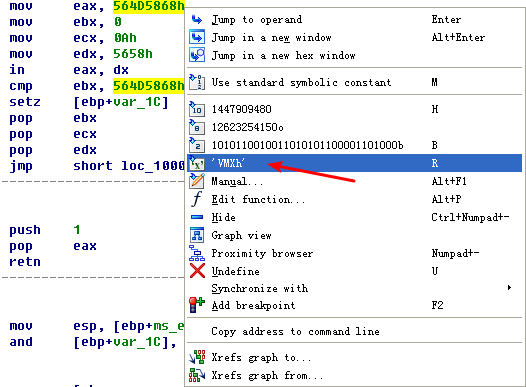Image resolution: width=526 pixels, height=387 pixels.
Task: Click the Jump to operand arrow icon
Action: coord(197,20)
